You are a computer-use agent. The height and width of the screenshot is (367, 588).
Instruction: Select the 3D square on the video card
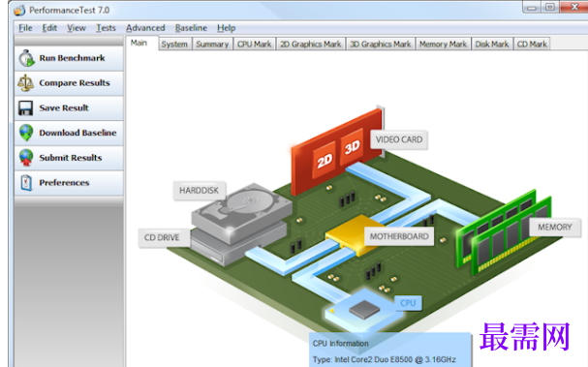[352, 147]
